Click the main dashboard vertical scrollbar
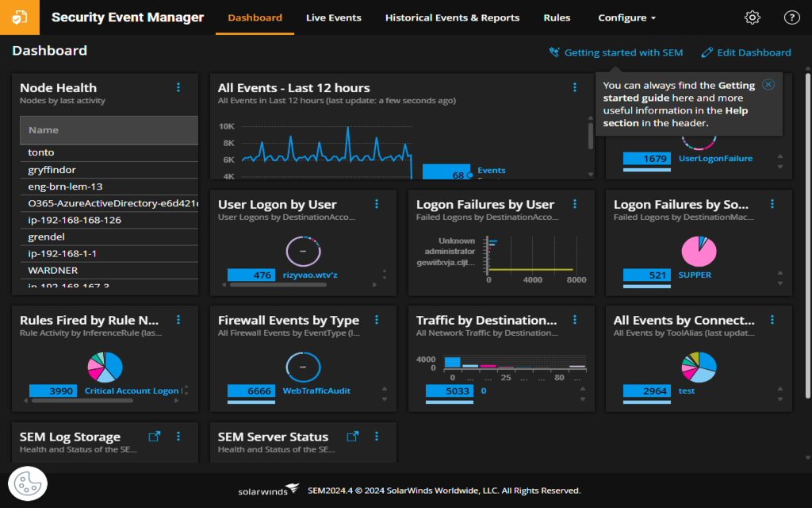 click(x=807, y=236)
